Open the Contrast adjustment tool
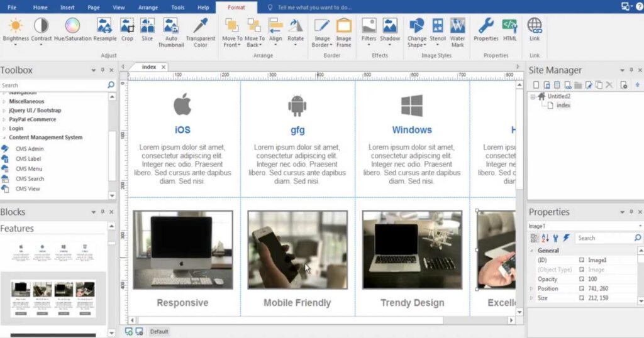 pyautogui.click(x=41, y=31)
